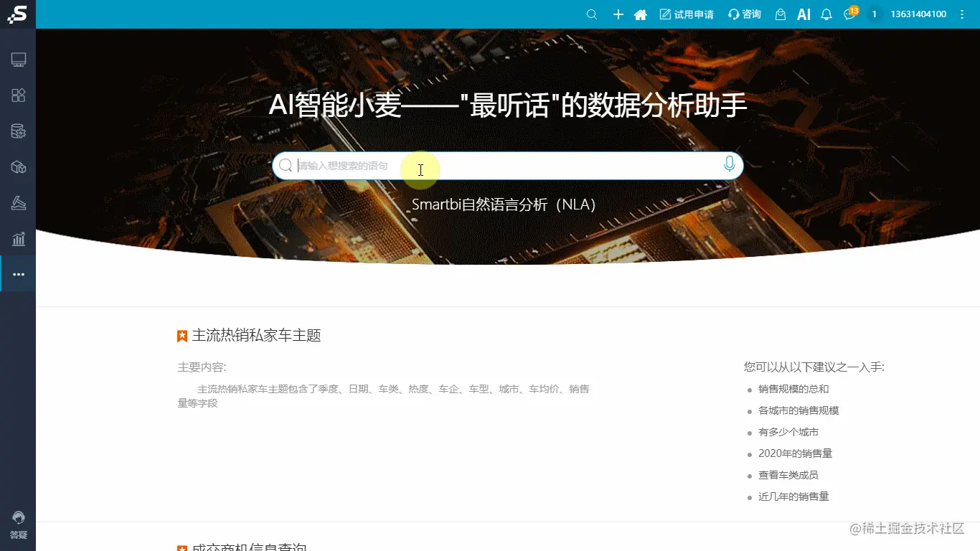Viewport: 980px width, 551px height.
Task: Select the monitor icon in the left sidebar
Action: 18,59
